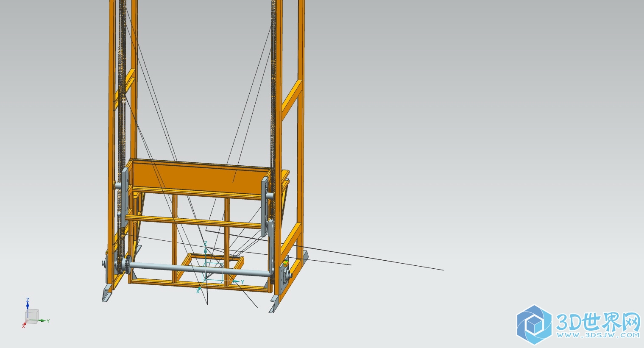
Task: Select the horizontal gray drive shaft
Action: (199, 269)
